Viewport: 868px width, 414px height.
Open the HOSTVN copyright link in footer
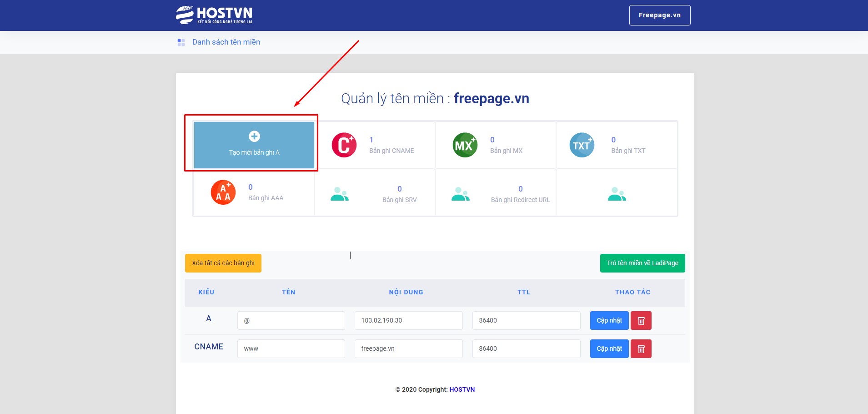point(462,389)
